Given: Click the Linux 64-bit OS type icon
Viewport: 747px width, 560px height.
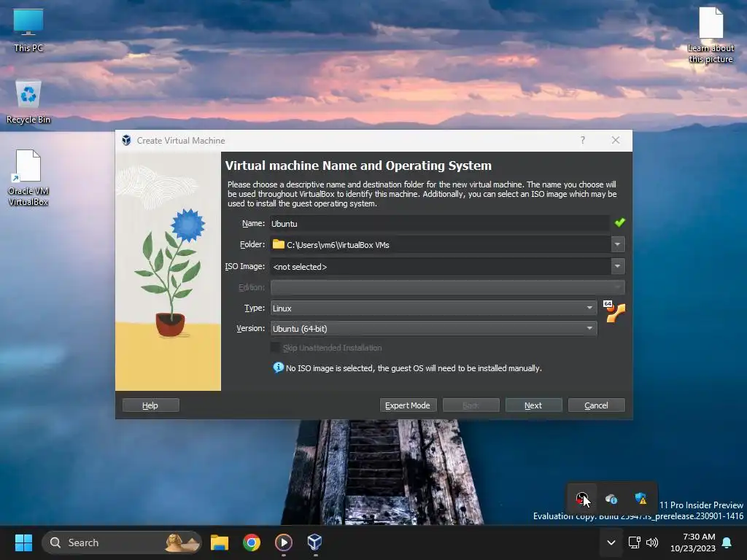Looking at the screenshot, I should (614, 311).
